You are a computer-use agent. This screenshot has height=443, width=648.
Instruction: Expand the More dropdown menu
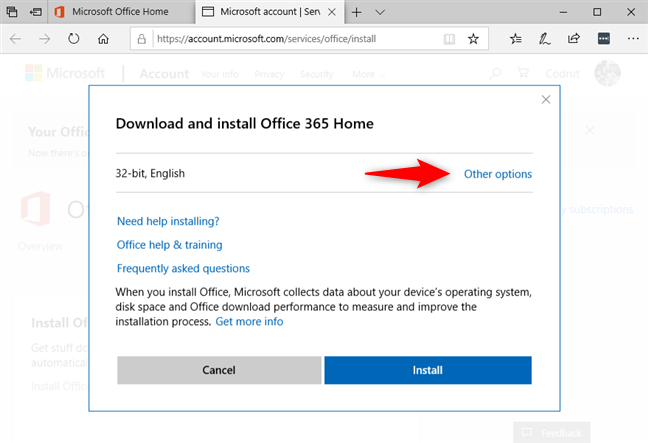(369, 74)
